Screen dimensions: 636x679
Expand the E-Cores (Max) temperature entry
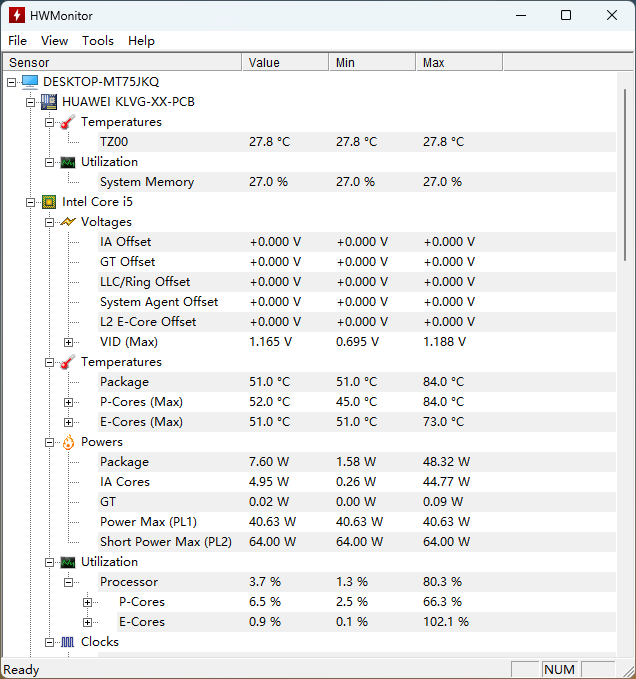pos(68,422)
